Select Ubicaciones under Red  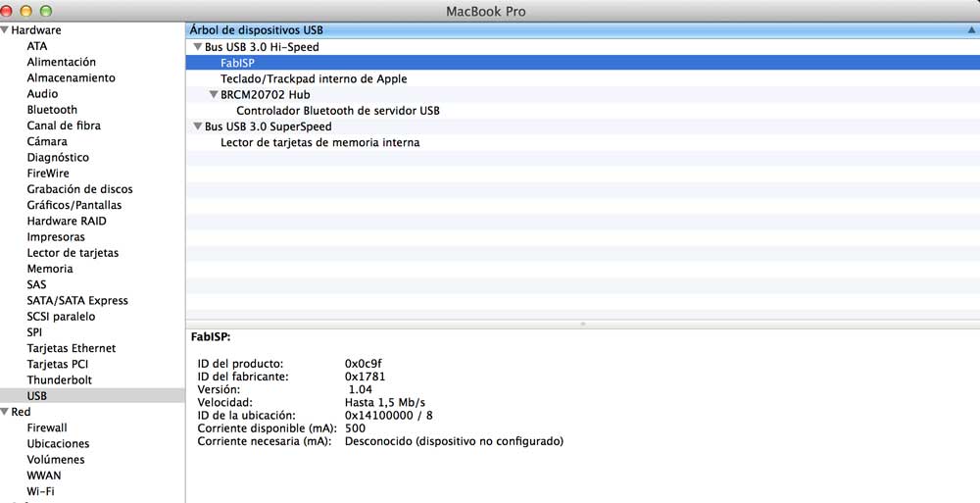click(58, 443)
